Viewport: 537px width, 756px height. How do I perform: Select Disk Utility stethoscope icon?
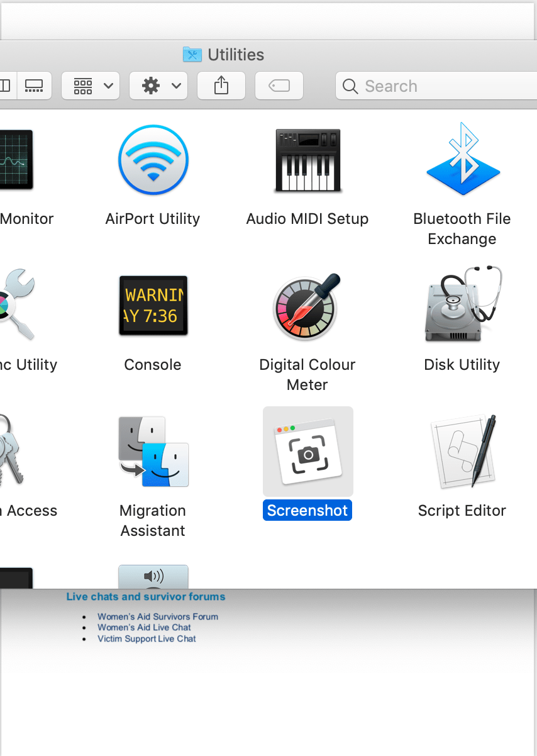coord(463,304)
